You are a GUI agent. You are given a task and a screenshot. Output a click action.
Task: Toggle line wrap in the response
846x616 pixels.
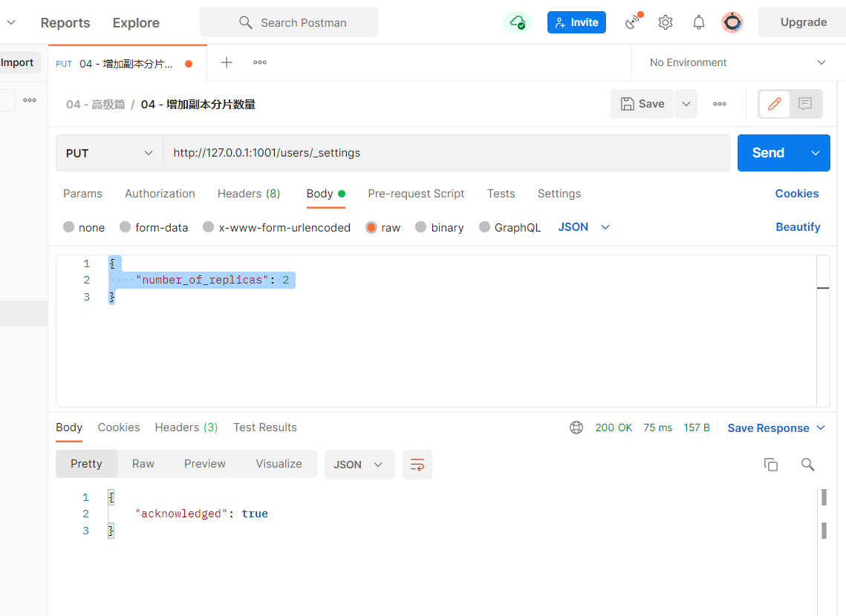[417, 465]
